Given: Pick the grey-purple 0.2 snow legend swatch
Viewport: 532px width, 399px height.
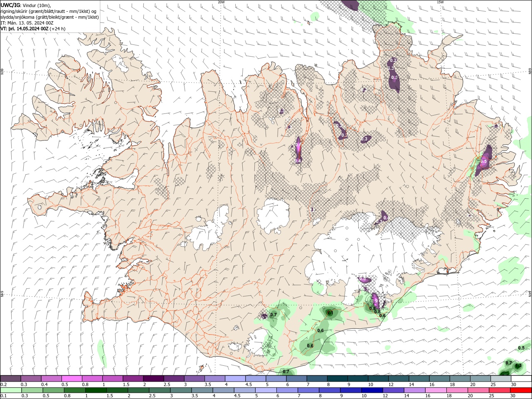Looking at the screenshot, I should click(x=10, y=379).
